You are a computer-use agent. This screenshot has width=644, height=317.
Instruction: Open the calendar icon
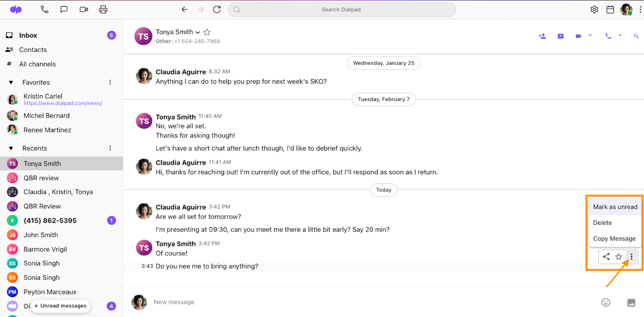[610, 10]
